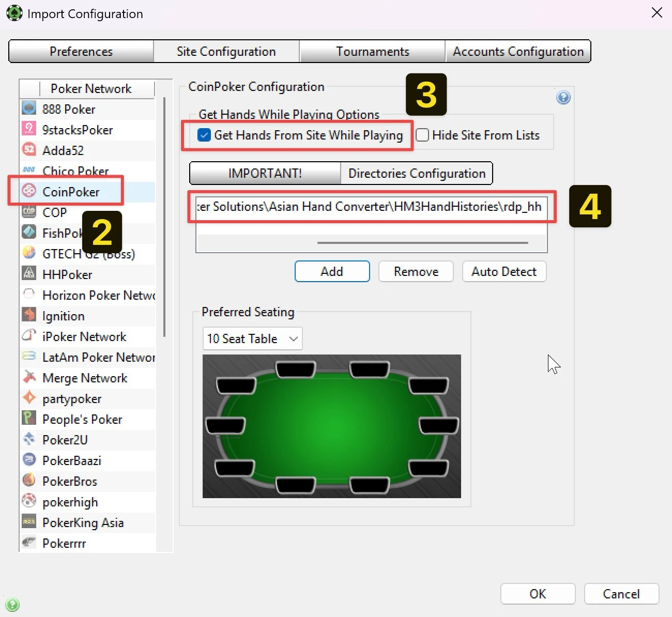Screen dimensions: 672x617
Task: Select HHPoker in the network list
Action: pyautogui.click(x=88, y=274)
